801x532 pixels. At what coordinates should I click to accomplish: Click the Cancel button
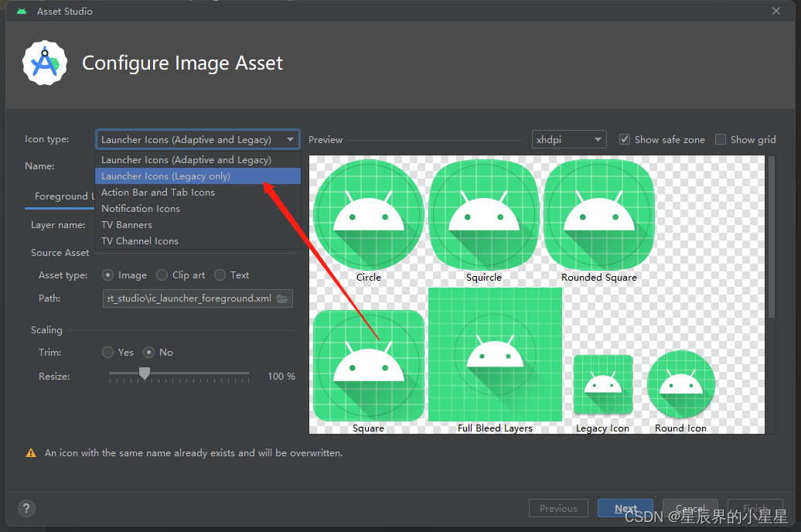[690, 509]
